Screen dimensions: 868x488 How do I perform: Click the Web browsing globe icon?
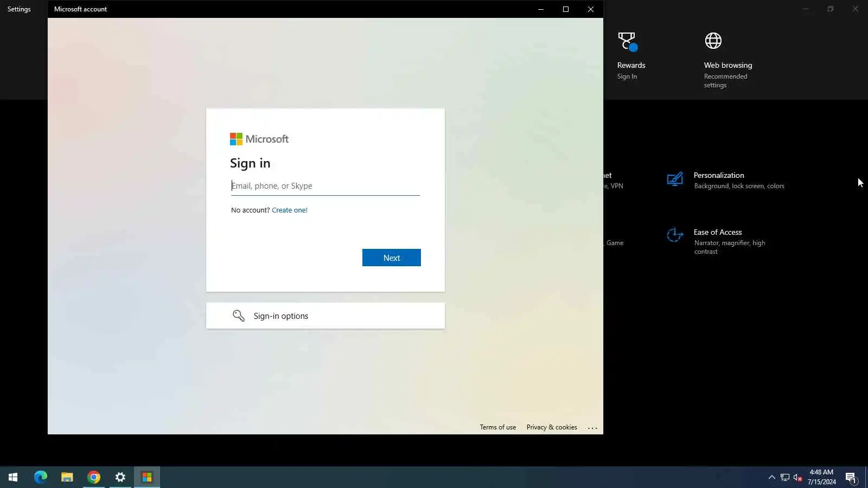(x=713, y=41)
